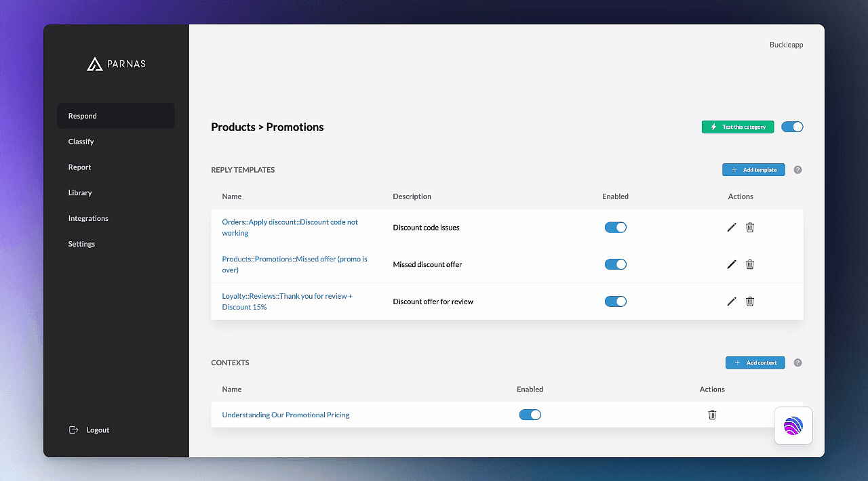Click the help icon beside Add template
This screenshot has width=868, height=481.
(x=797, y=170)
